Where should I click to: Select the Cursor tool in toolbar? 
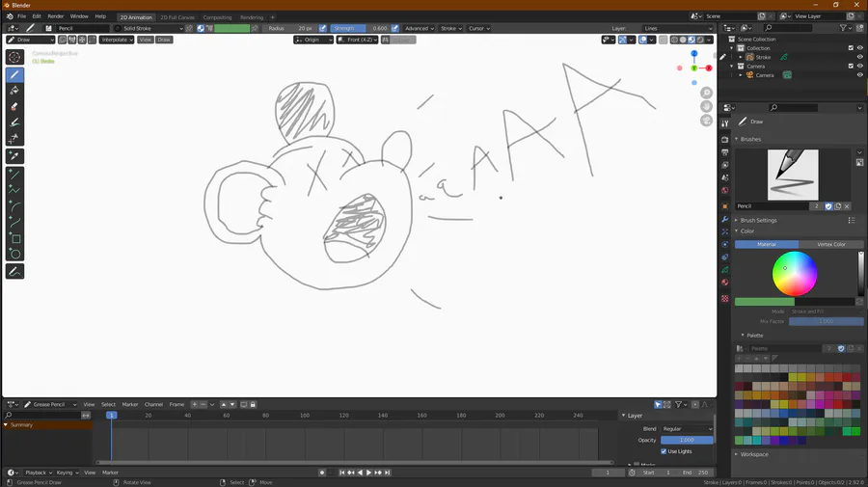14,57
